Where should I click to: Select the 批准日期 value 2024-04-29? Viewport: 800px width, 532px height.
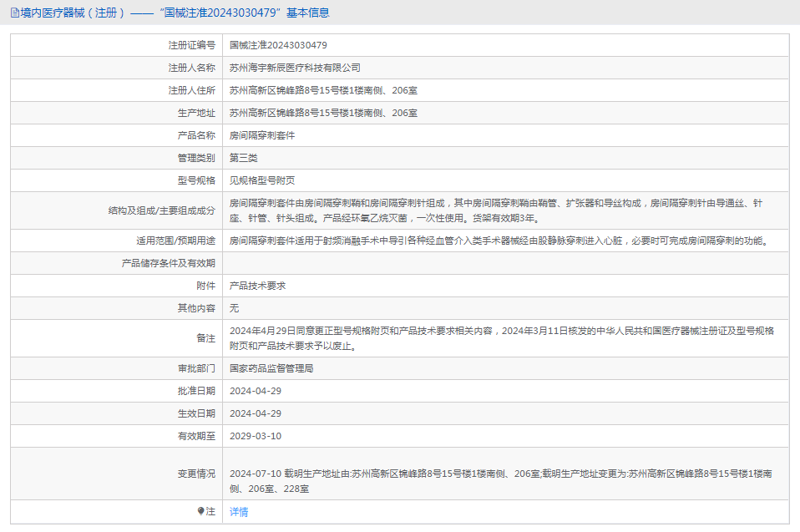click(256, 391)
